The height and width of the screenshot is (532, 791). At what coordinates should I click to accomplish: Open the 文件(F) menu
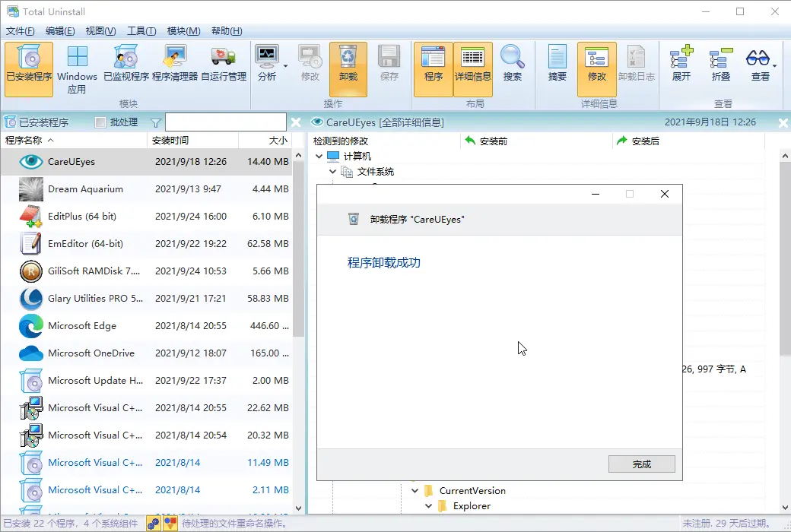click(21, 31)
